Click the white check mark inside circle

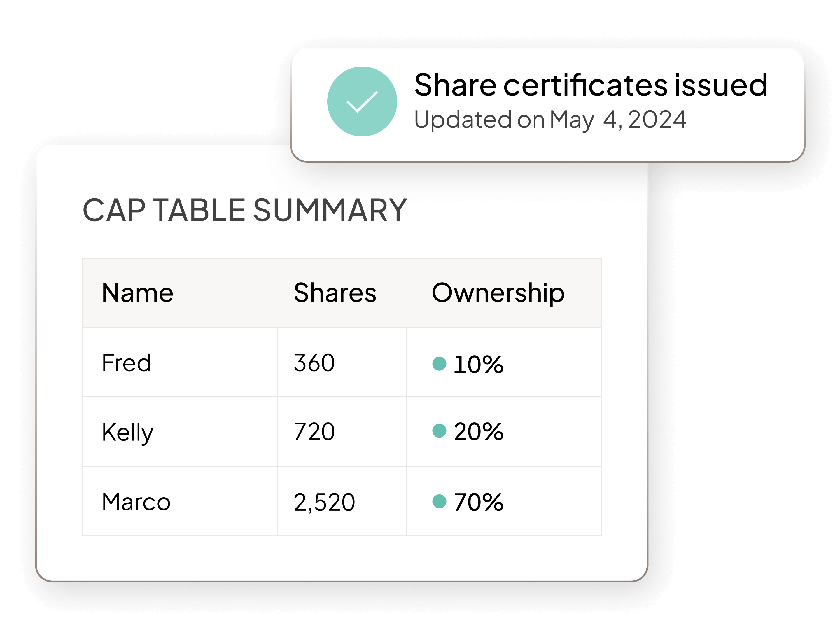362,102
